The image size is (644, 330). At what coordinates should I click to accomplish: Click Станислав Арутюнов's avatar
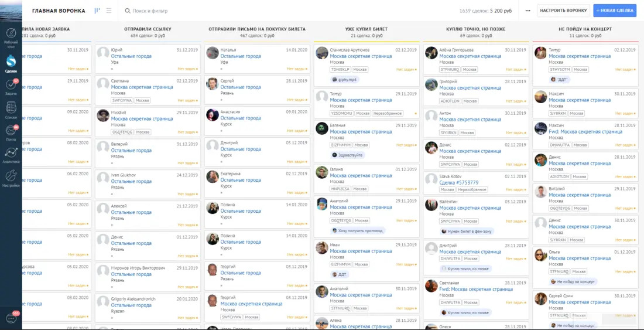[322, 52]
